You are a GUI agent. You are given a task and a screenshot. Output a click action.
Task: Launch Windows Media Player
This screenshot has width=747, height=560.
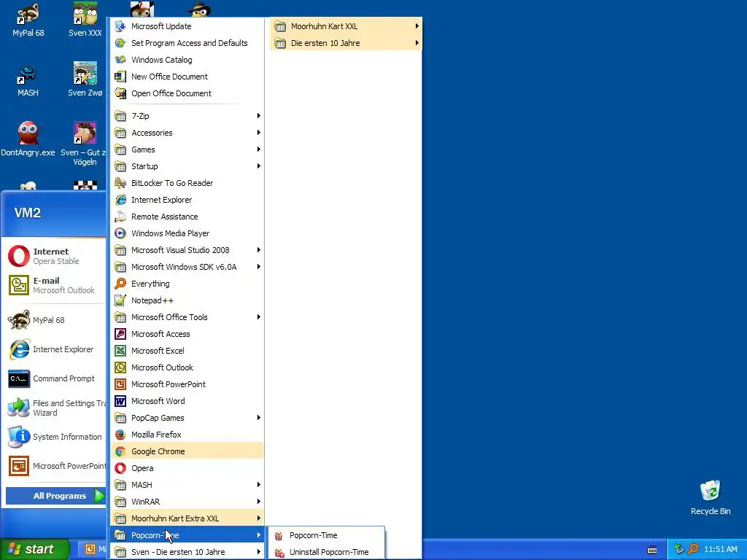187,233
